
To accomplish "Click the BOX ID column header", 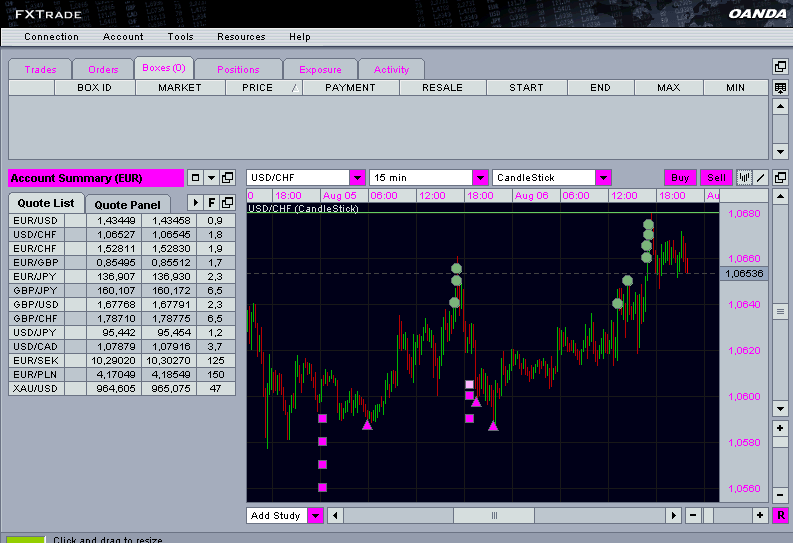I will point(95,88).
